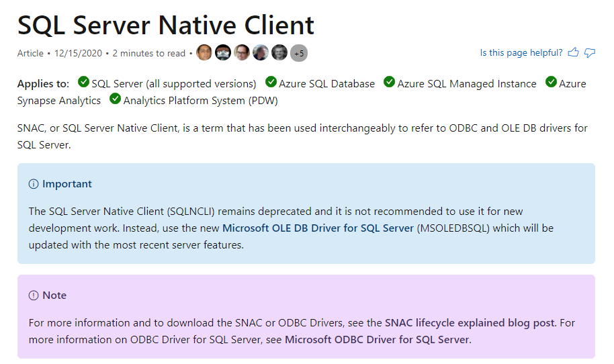Open Microsoft OLE DB Driver for SQL Server link

point(318,228)
